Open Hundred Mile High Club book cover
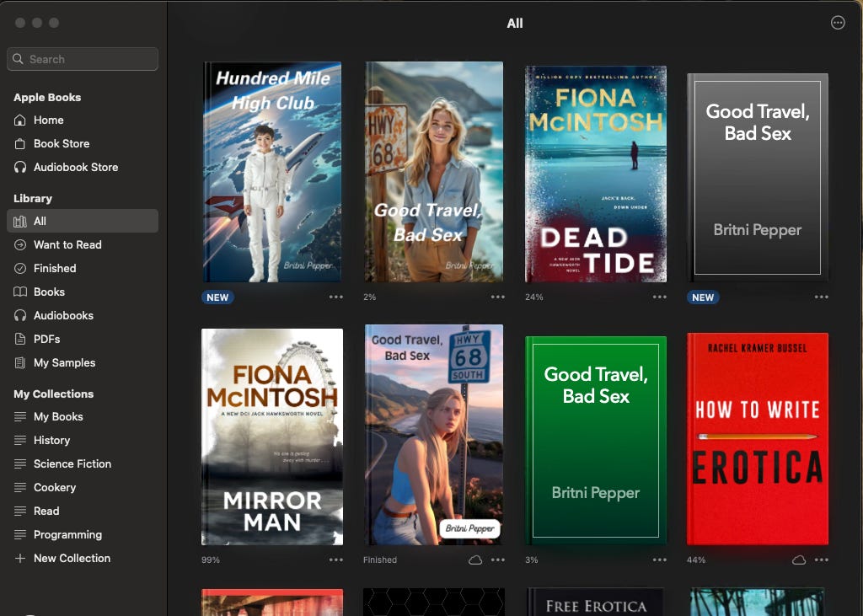 point(272,172)
